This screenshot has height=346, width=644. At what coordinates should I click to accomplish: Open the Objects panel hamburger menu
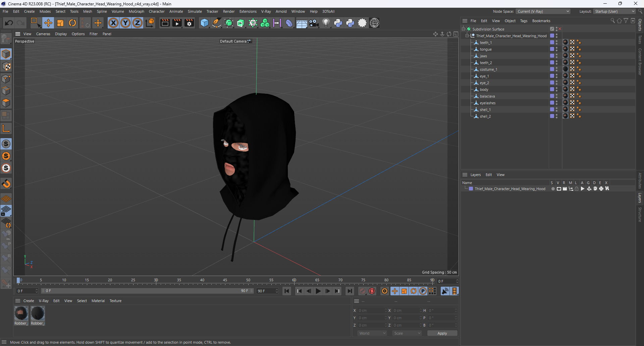tap(465, 21)
